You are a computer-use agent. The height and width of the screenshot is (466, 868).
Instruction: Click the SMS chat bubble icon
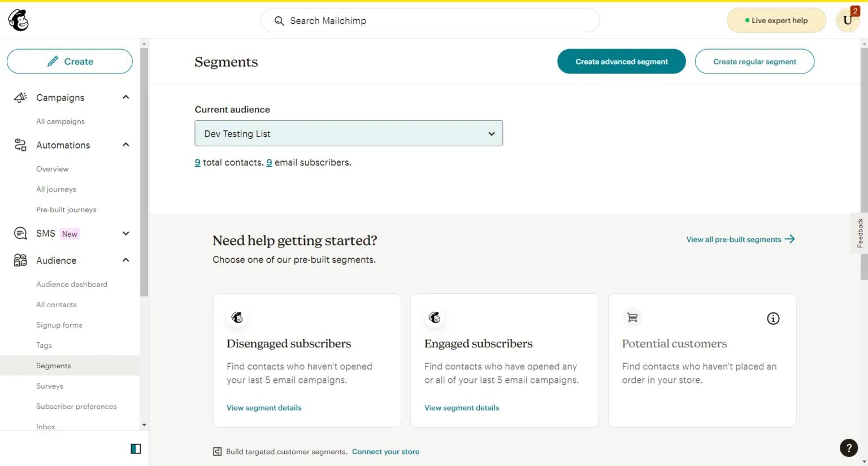pos(19,233)
